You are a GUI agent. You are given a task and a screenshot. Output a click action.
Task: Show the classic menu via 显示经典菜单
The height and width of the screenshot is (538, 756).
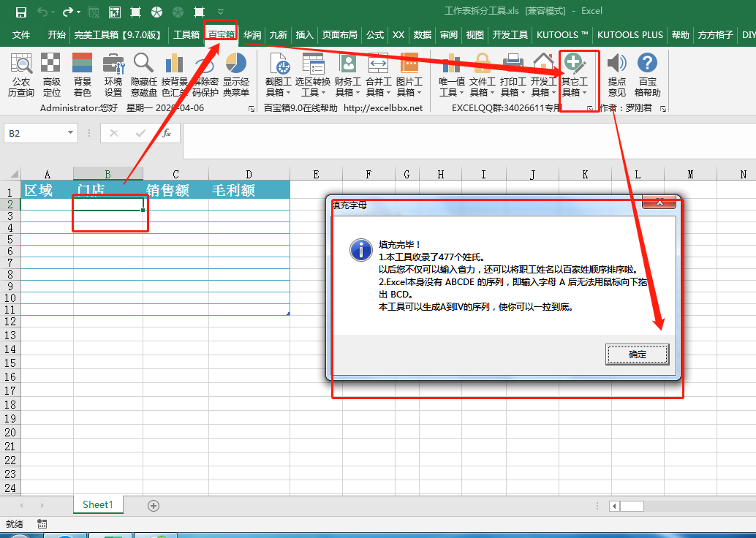pyautogui.click(x=235, y=75)
